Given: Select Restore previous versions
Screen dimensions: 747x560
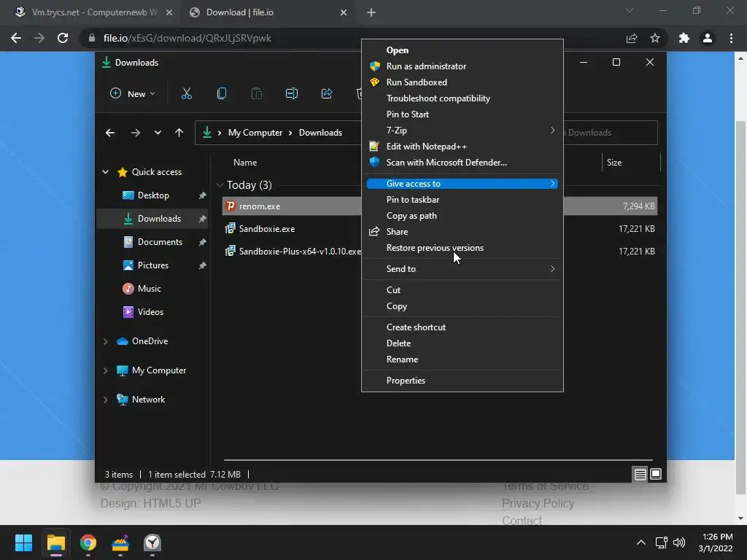Looking at the screenshot, I should [x=462, y=248].
